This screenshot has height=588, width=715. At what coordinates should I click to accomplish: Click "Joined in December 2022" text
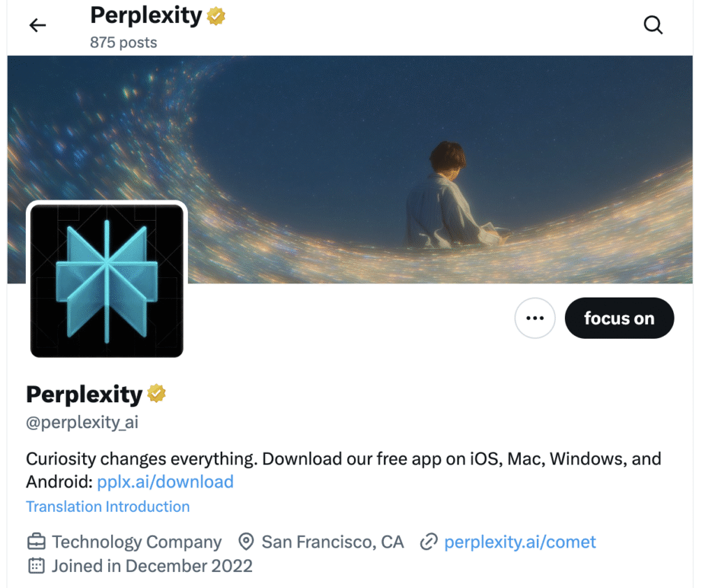coord(152,566)
